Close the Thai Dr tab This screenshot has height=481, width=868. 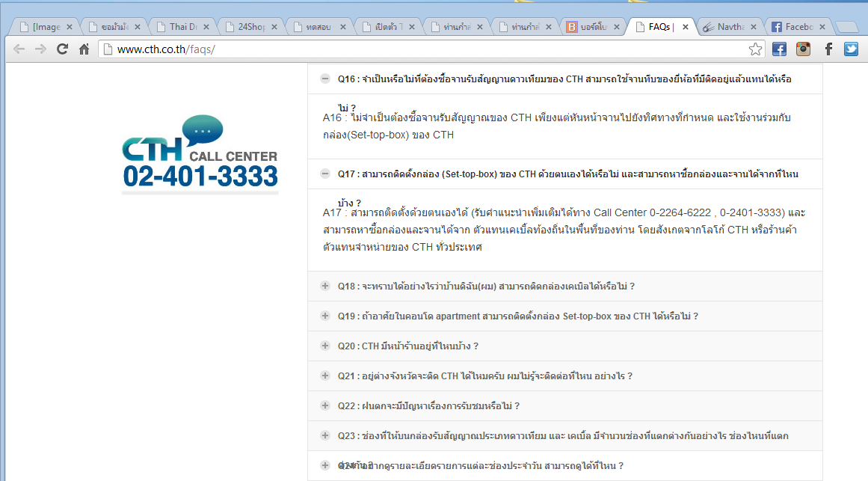pos(206,27)
